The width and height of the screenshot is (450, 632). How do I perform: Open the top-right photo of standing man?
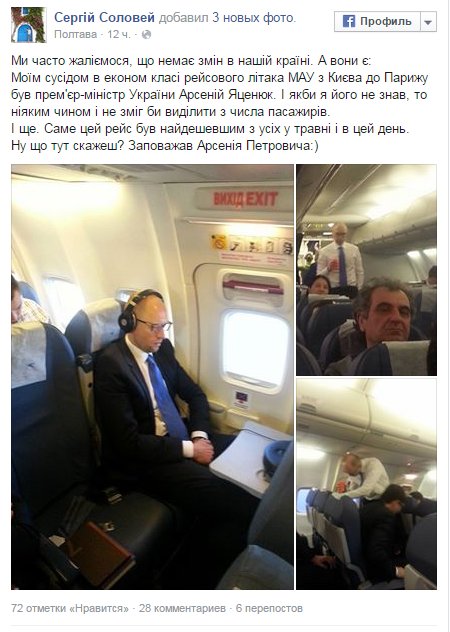366,270
